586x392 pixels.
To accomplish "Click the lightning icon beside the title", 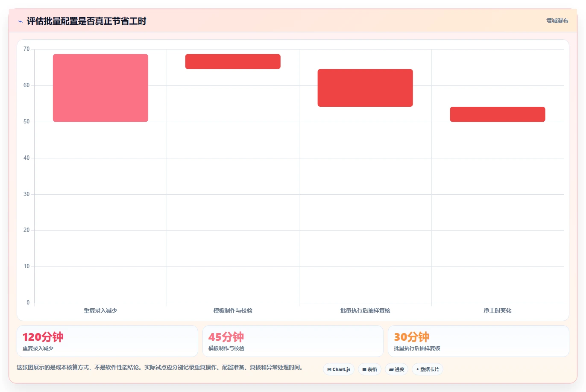I will 20,21.
